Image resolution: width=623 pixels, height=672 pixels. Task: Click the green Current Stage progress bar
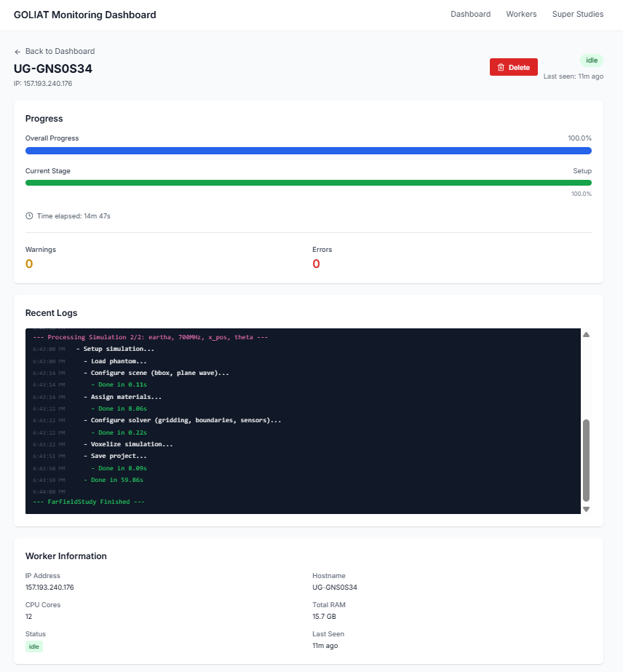coord(309,183)
